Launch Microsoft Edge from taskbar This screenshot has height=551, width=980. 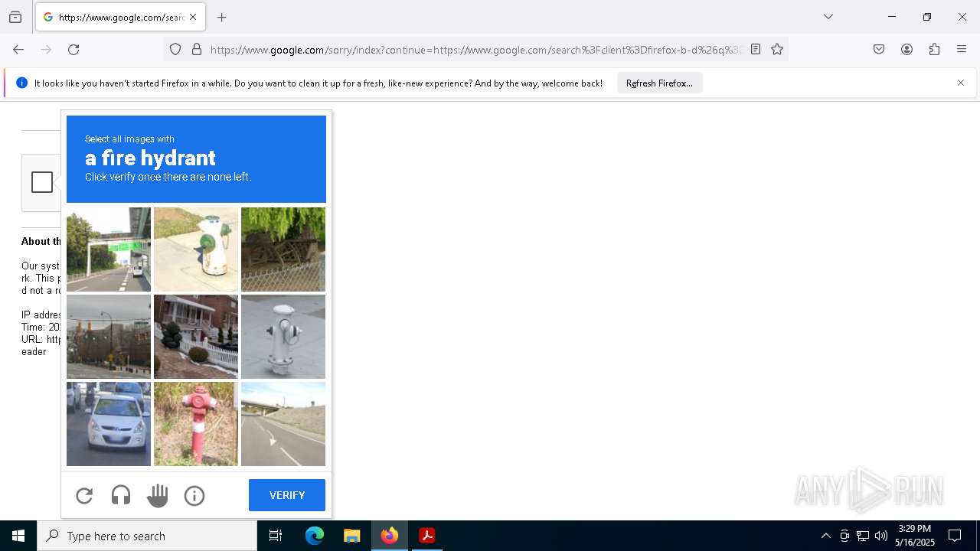[315, 536]
